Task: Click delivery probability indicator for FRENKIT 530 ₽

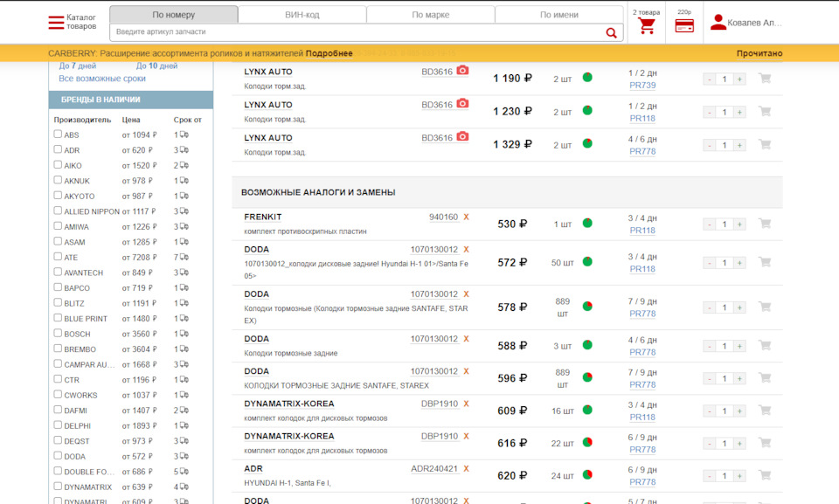Action: pos(587,223)
